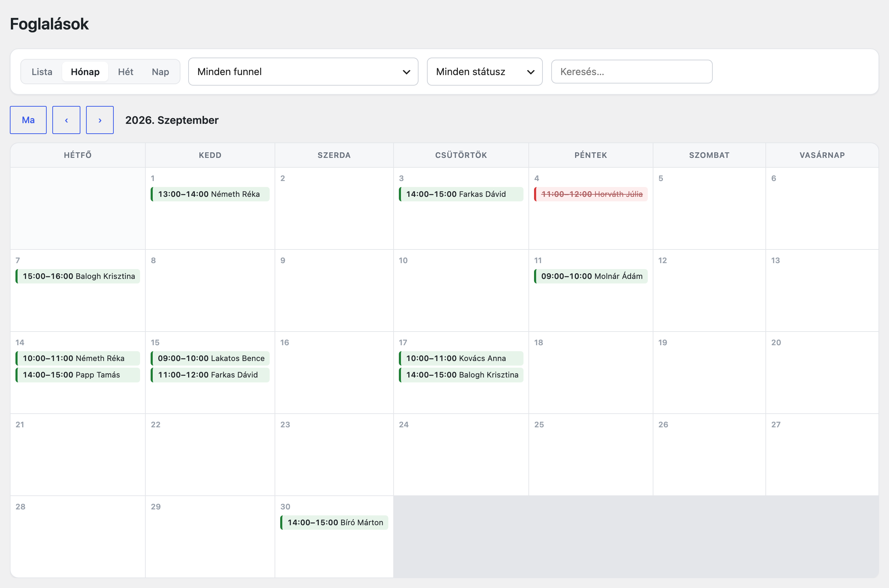889x588 pixels.
Task: Open 14:00–15:00 Farkas Dávid booking on 3rd
Action: pos(461,194)
